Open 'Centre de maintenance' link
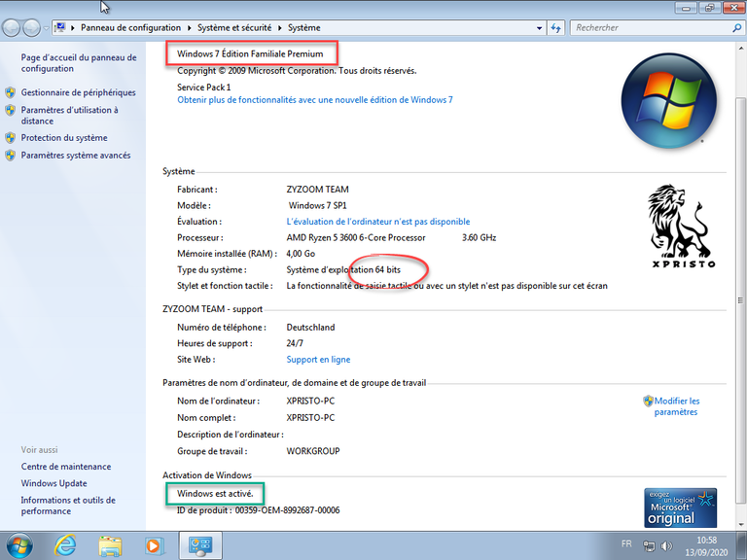The width and height of the screenshot is (747, 560). 66,467
